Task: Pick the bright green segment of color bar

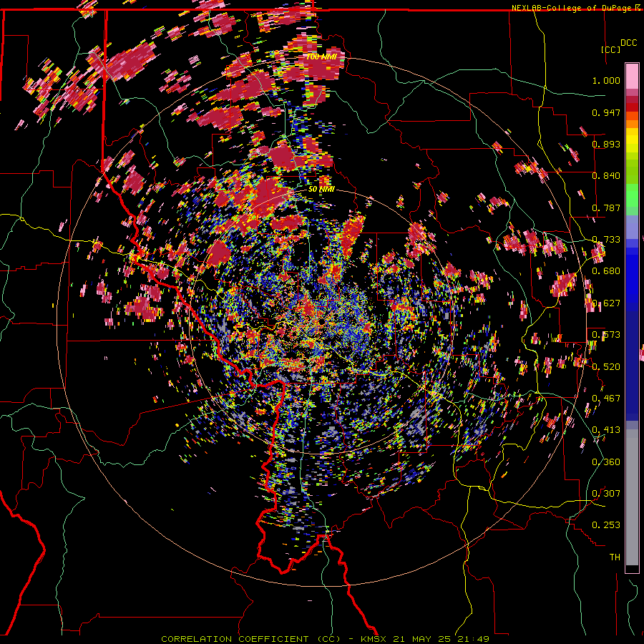Action: click(x=632, y=195)
